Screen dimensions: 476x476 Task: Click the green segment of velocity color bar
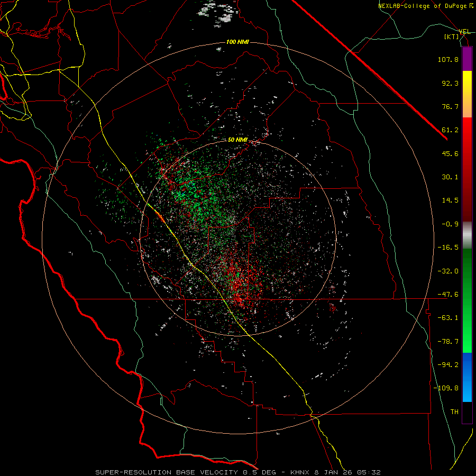pos(467,300)
